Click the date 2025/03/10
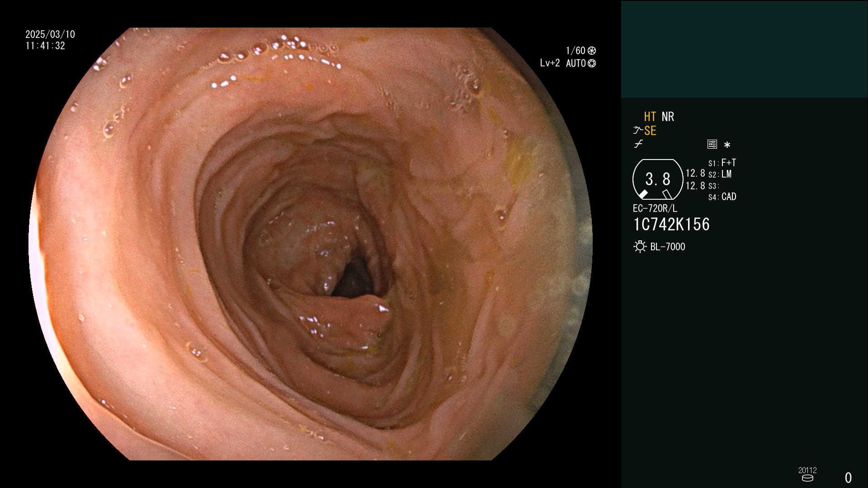This screenshot has width=868, height=488. [x=50, y=34]
